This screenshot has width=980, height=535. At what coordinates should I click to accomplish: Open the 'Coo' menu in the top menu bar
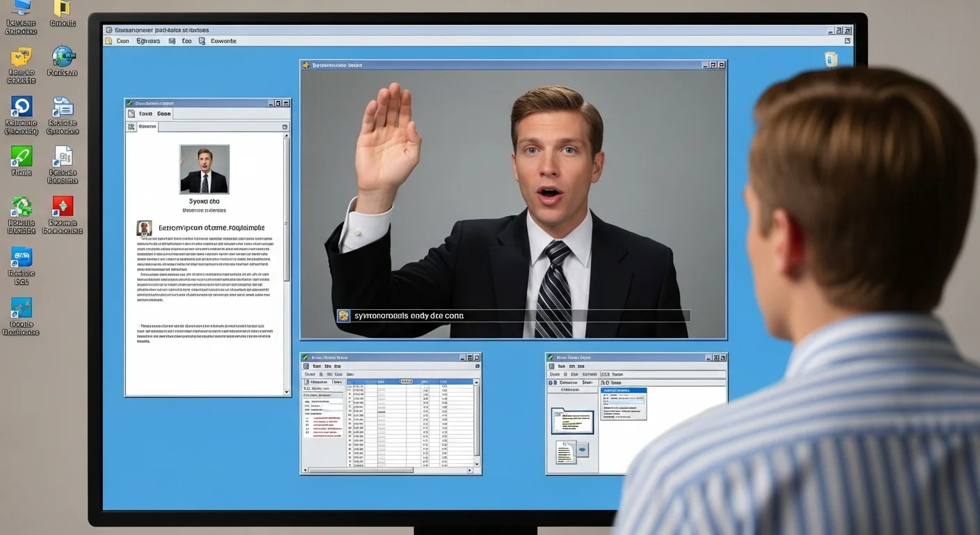click(x=122, y=41)
